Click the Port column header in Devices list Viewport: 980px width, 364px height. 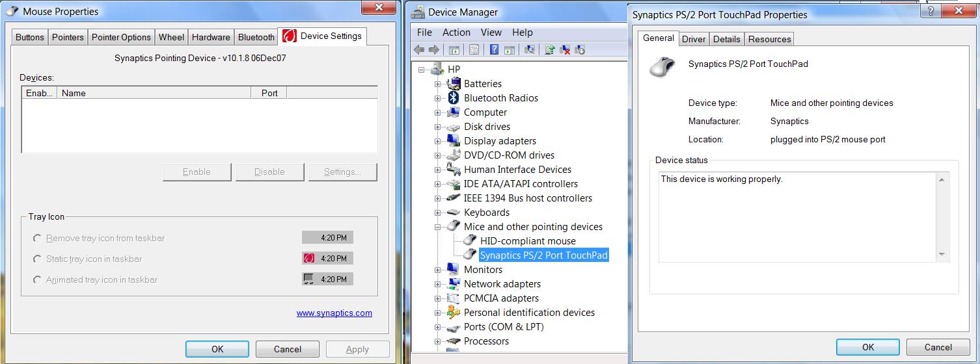[269, 93]
